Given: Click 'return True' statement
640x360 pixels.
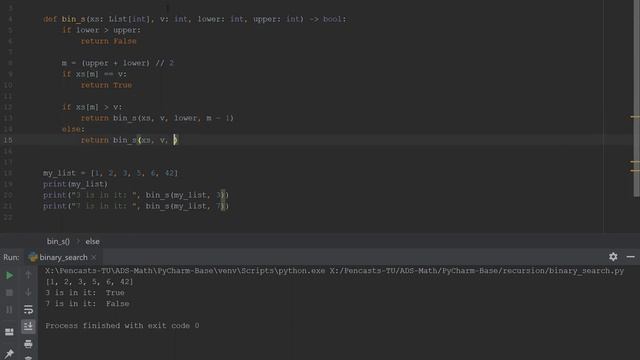Looking at the screenshot, I should click(x=107, y=85).
